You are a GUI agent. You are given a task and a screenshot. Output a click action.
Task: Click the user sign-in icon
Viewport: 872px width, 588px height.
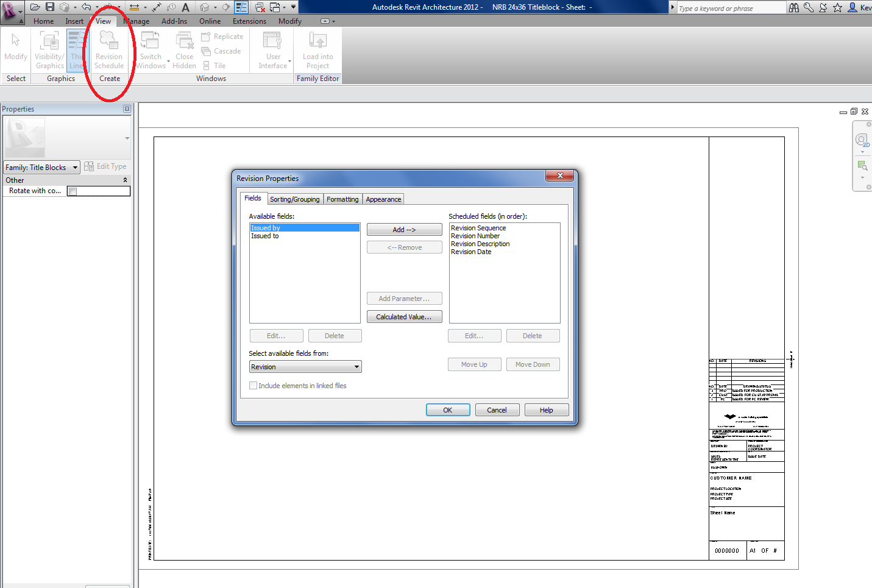click(x=853, y=7)
